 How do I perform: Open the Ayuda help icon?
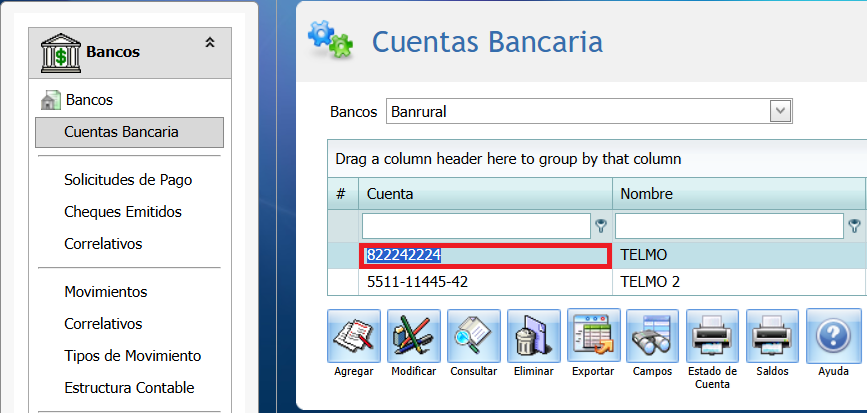tap(833, 336)
